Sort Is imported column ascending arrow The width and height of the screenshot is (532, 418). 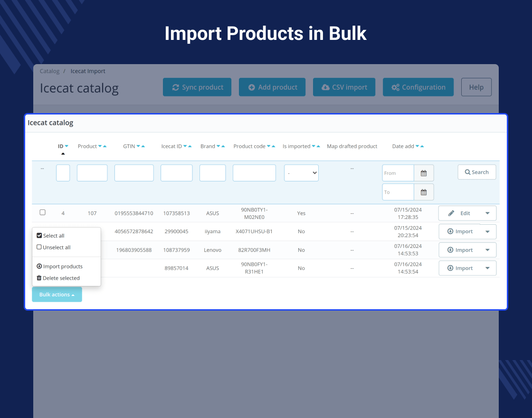click(x=318, y=146)
